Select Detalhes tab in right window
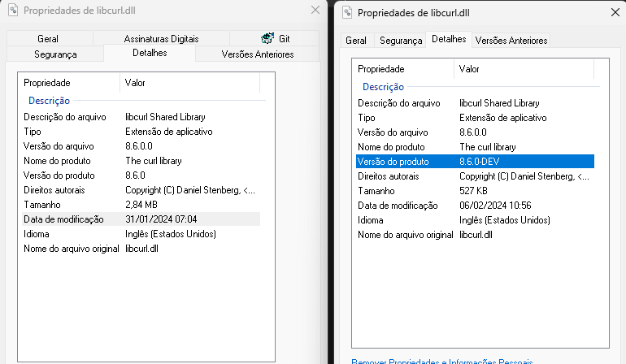 (x=449, y=39)
